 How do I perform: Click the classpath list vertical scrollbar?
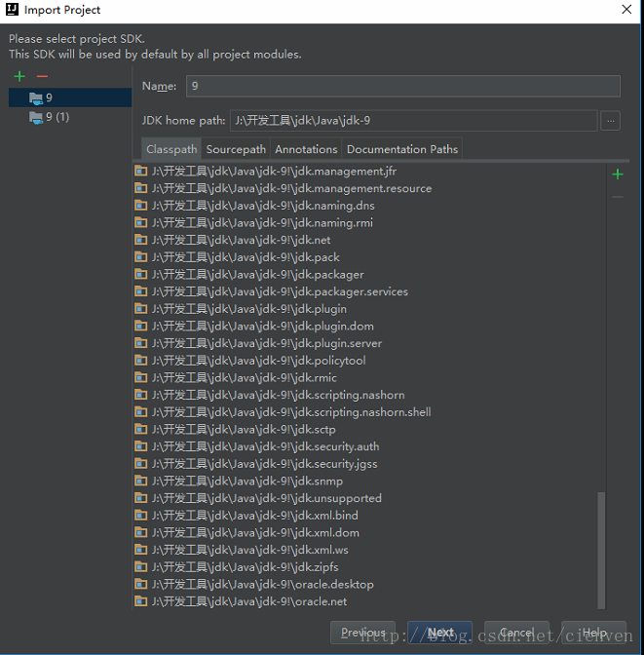(601, 550)
